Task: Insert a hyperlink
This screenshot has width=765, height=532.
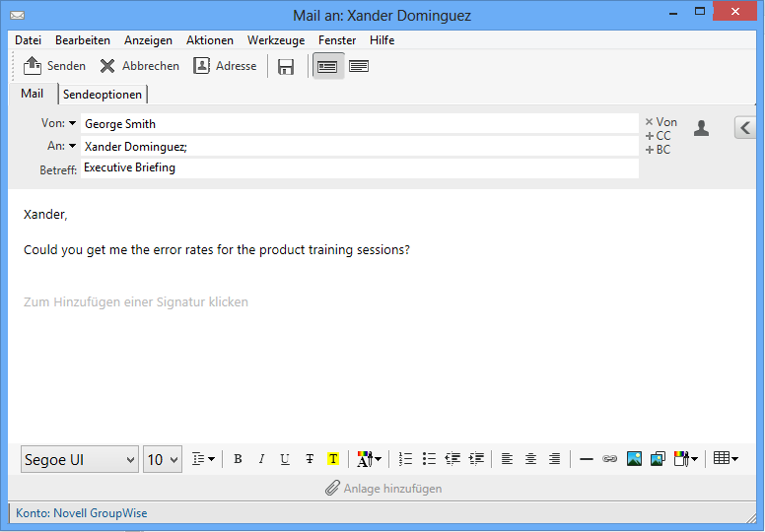Action: click(610, 459)
